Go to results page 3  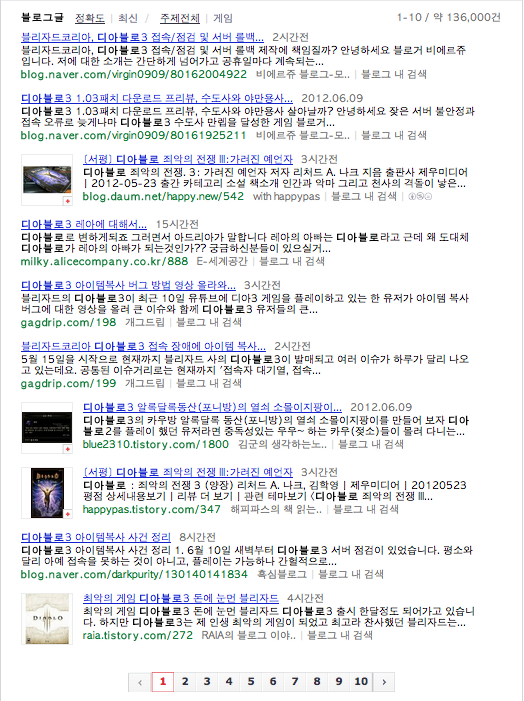pos(207,682)
